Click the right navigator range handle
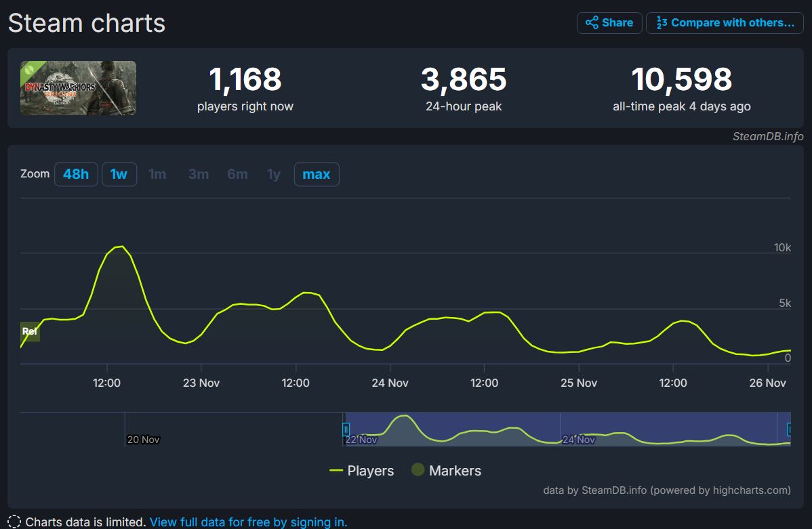Screen dimensions: 812x529 pyautogui.click(x=789, y=429)
